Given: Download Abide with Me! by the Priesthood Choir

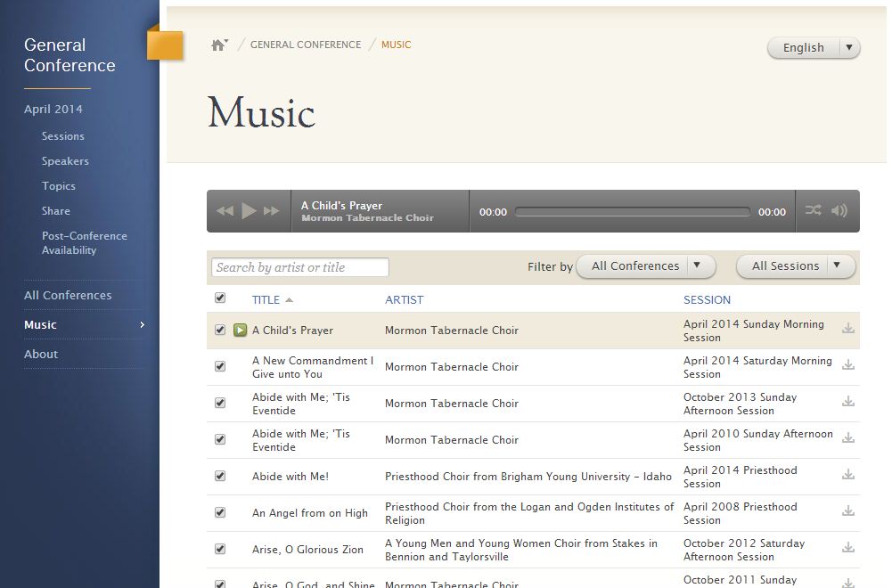Looking at the screenshot, I should 848,476.
